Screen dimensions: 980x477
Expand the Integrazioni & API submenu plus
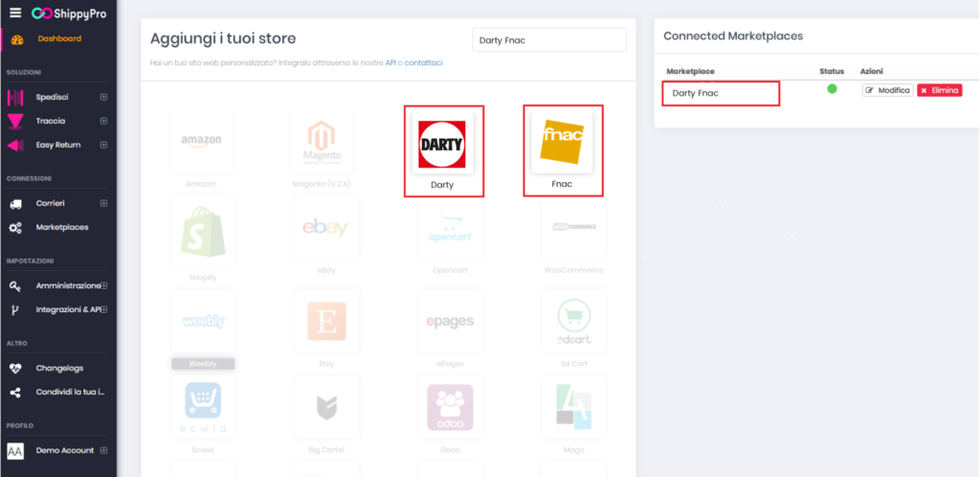pos(103,309)
